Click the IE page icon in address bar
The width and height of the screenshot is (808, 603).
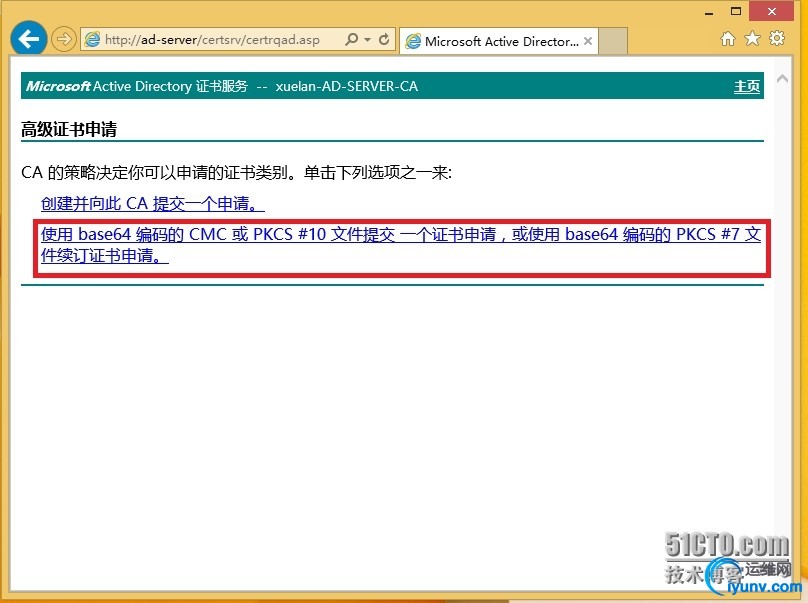pos(93,40)
